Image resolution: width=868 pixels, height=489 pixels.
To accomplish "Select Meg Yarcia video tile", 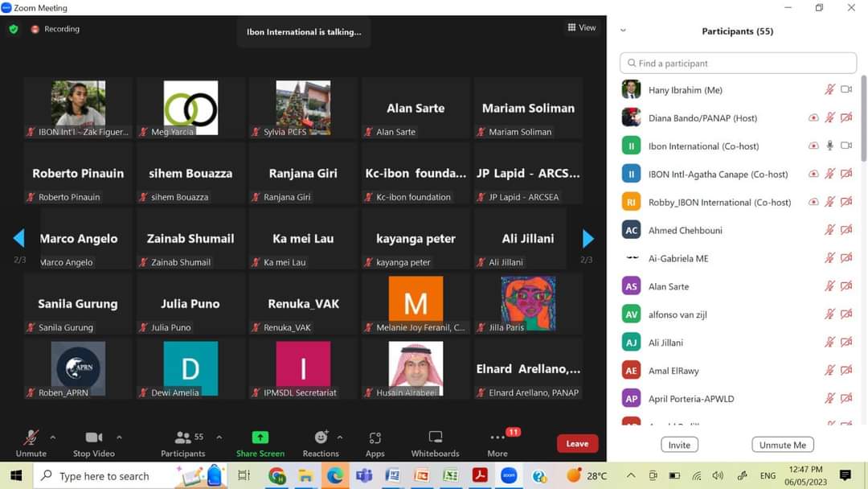I will point(190,108).
